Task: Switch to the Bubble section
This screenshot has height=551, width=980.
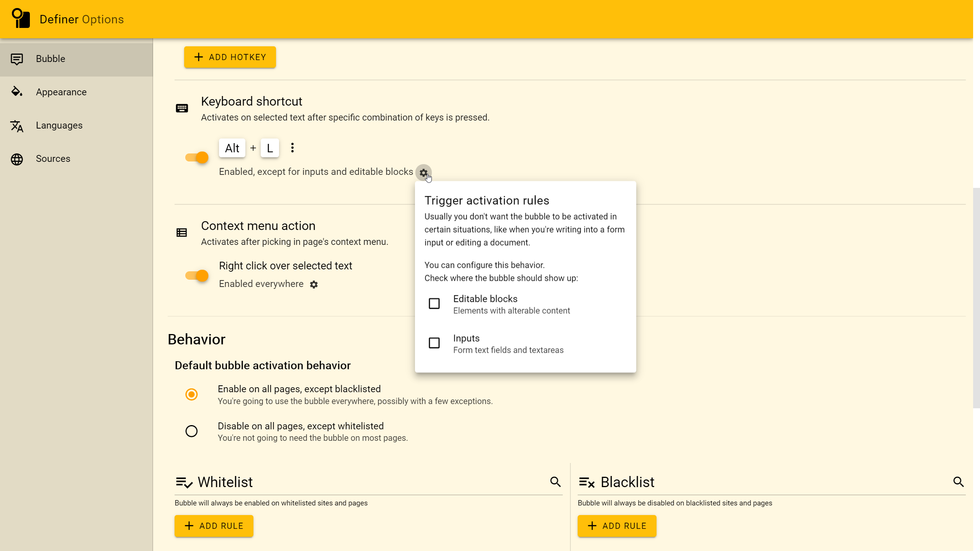Action: pos(51,59)
